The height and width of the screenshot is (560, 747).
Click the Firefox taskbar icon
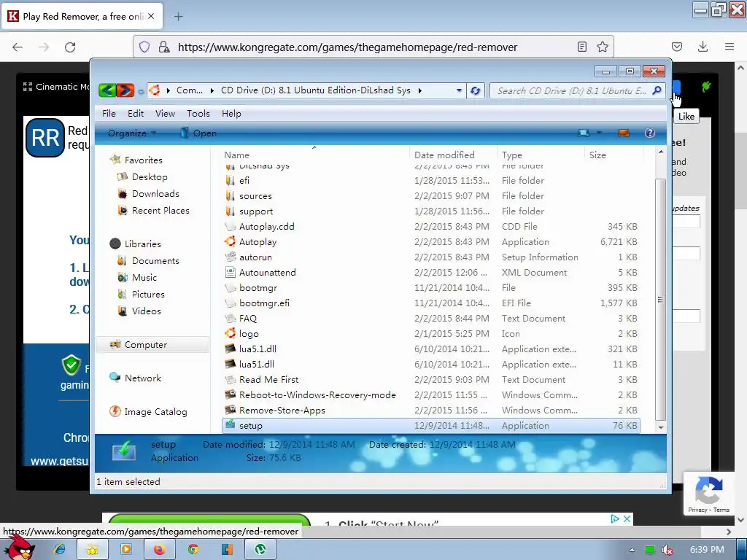tap(159, 550)
